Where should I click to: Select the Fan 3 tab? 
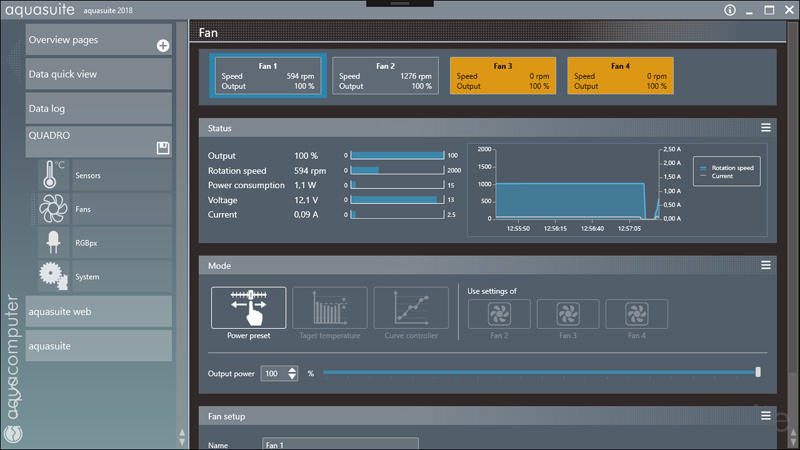click(502, 76)
